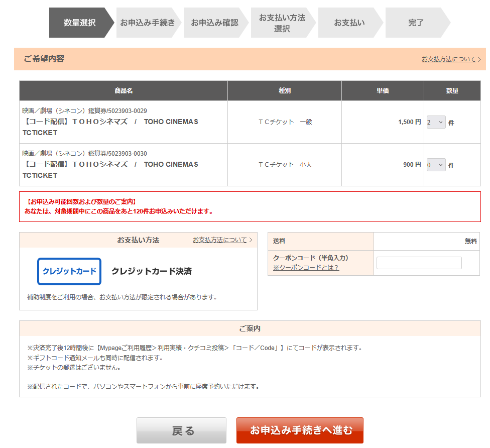Click the red お申込み可能回数 notice box
The image size is (490, 448).
pos(250,206)
